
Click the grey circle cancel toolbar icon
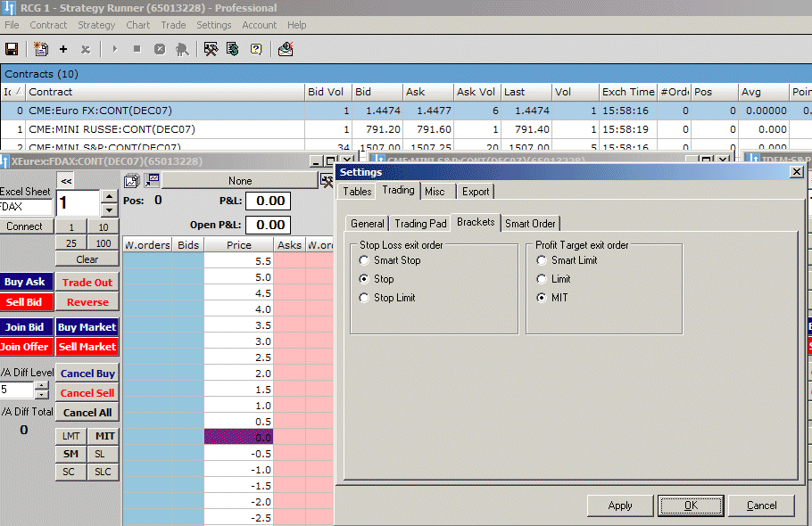point(160,49)
